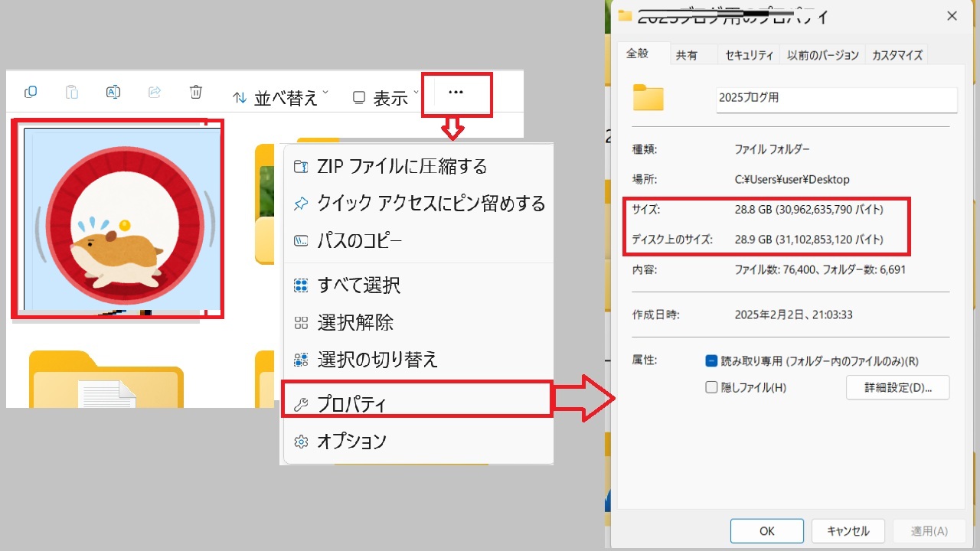Expand the 並べ替え sort dropdown
The width and height of the screenshot is (980, 551).
click(x=281, y=97)
